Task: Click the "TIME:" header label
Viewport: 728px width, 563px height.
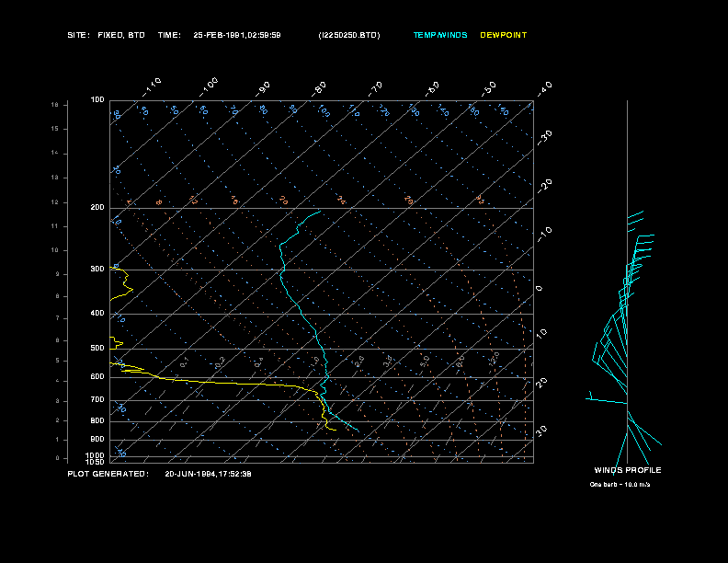Action: coord(169,35)
